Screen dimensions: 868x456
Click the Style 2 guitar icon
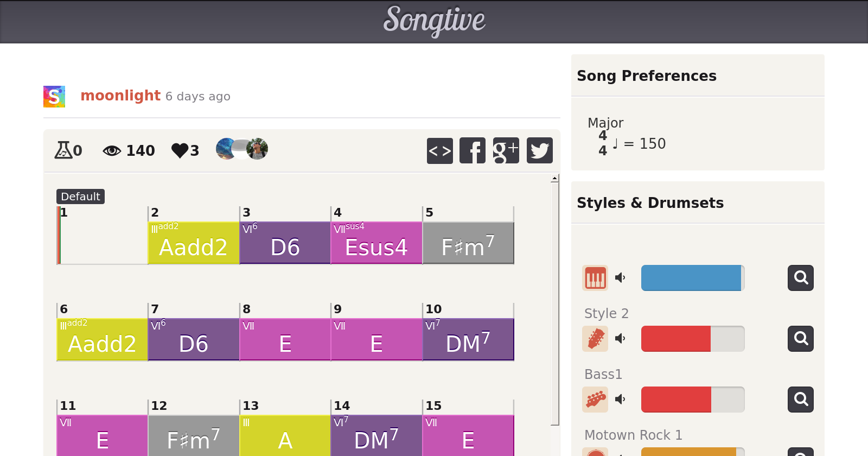tap(595, 339)
